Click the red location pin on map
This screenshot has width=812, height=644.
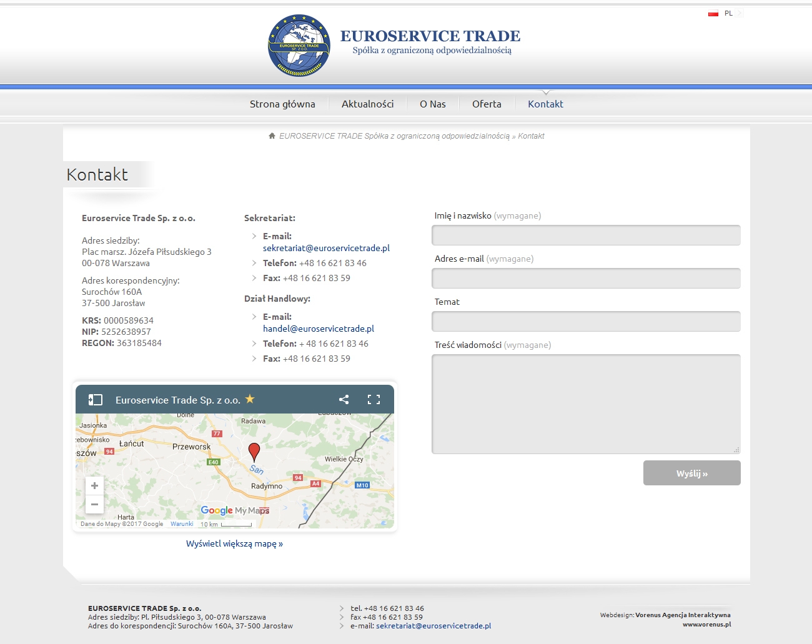[254, 452]
